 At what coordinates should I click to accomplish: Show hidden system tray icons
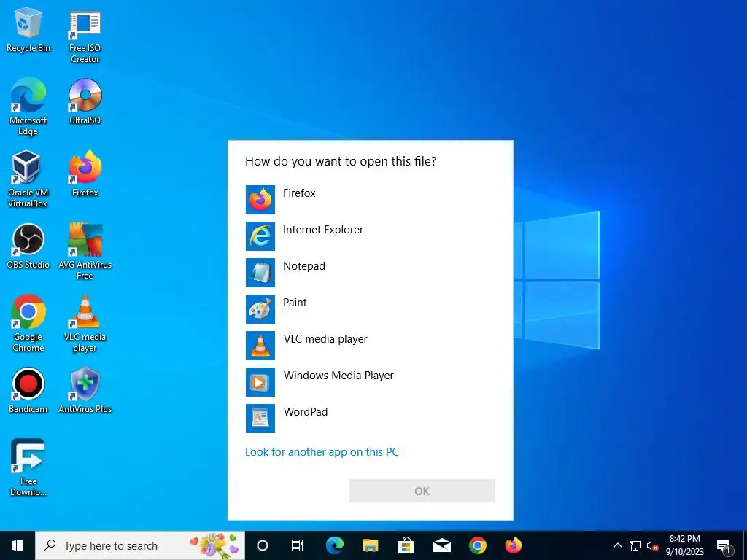[617, 545]
